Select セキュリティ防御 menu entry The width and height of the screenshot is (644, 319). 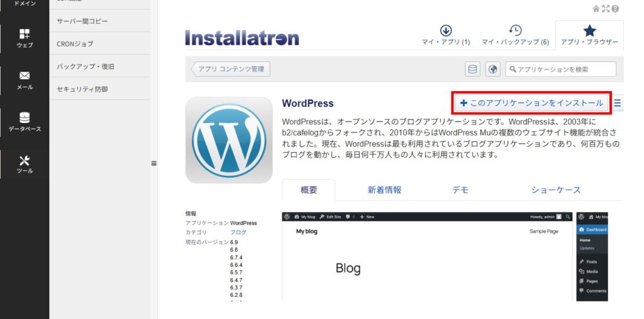pyautogui.click(x=100, y=89)
